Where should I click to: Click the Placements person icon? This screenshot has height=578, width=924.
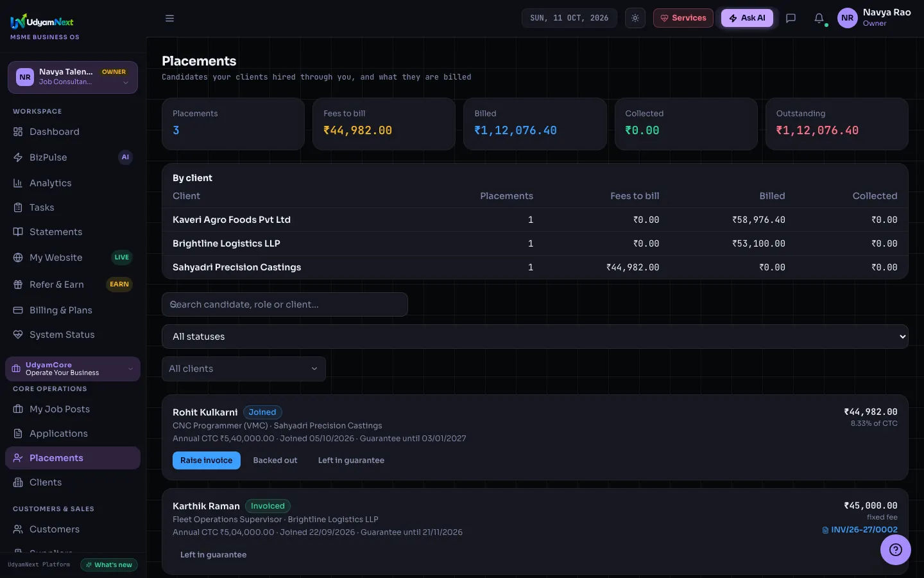point(18,458)
